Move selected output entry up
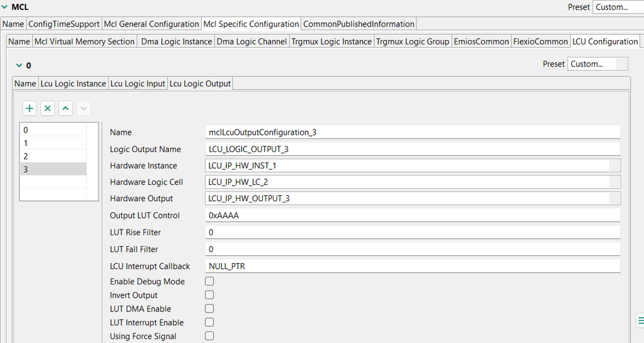This screenshot has height=343, width=644. tap(66, 108)
